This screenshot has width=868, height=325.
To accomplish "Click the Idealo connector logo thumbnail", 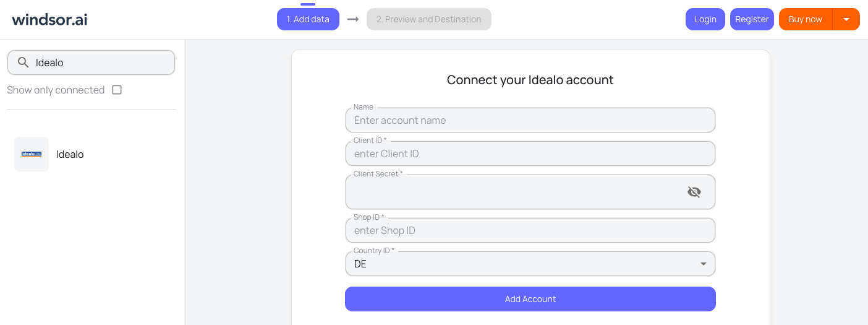I will [x=32, y=154].
